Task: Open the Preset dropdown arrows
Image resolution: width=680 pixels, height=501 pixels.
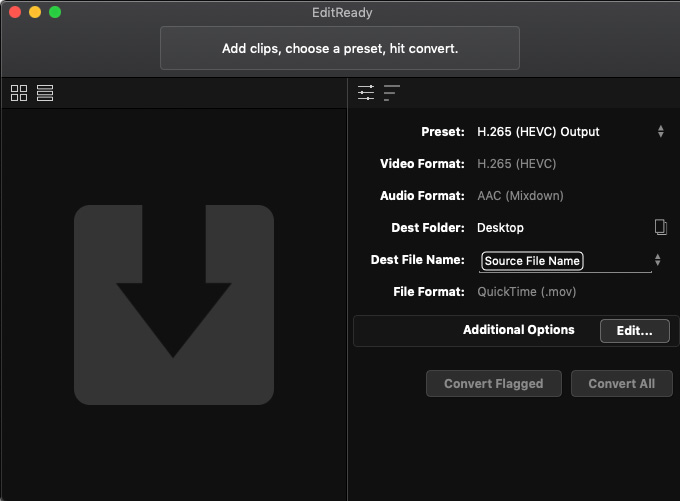Action: click(660, 131)
